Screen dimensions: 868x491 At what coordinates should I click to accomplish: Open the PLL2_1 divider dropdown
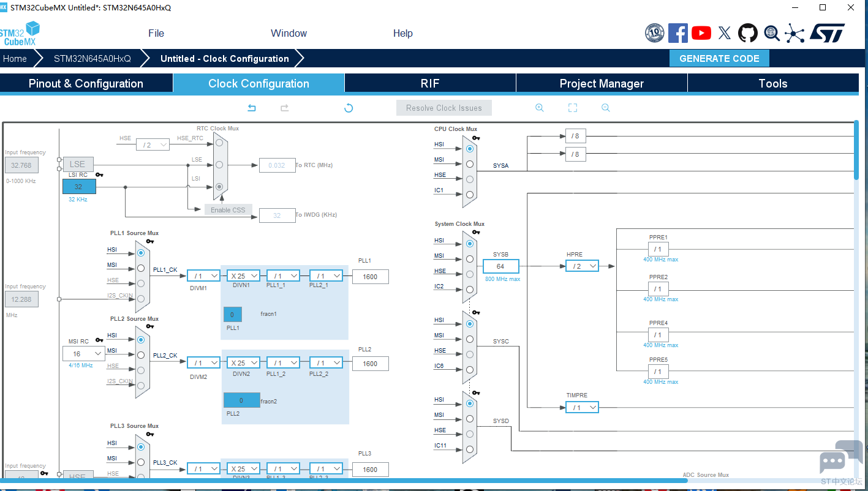(326, 276)
